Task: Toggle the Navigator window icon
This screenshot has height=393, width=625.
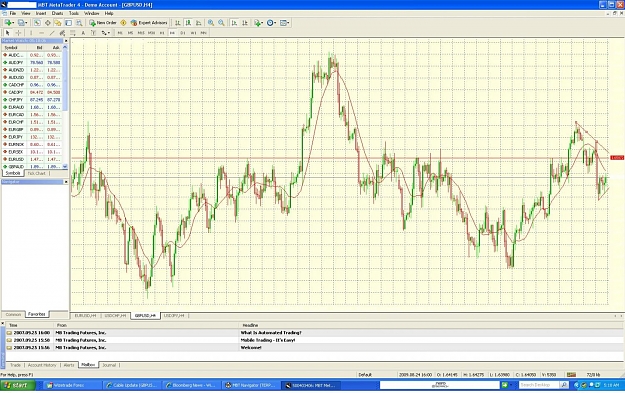Action: (x=58, y=23)
